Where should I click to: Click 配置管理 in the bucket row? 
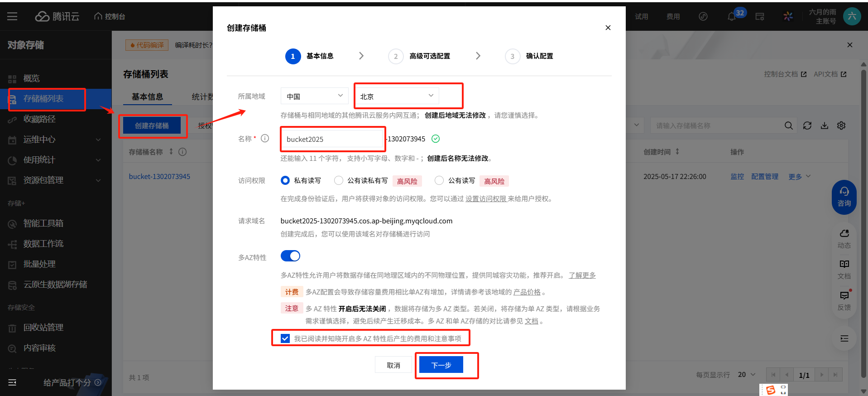pos(765,176)
